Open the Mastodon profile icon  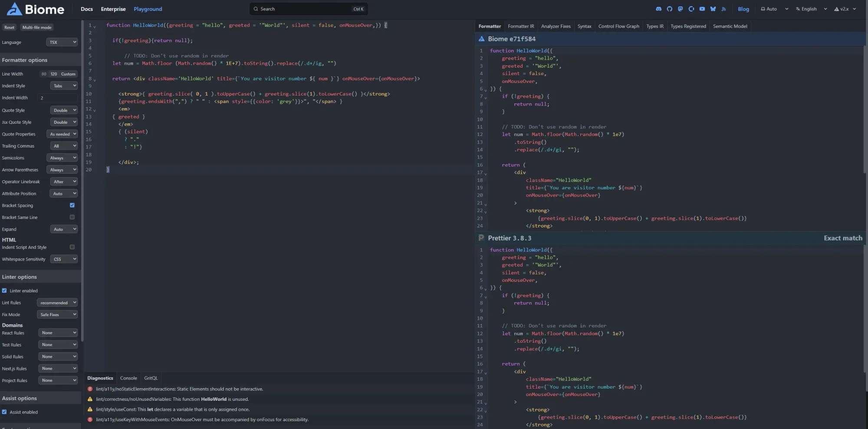(x=680, y=9)
